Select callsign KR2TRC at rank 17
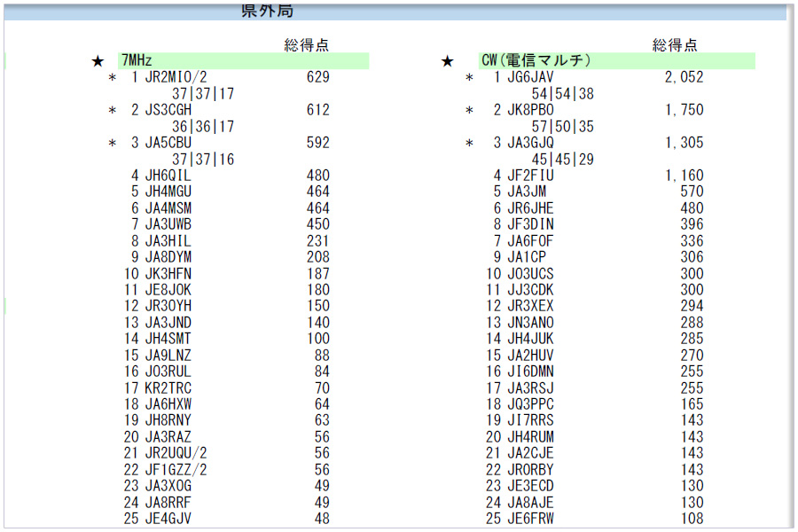Screen dimensions: 798x532 click(x=168, y=387)
